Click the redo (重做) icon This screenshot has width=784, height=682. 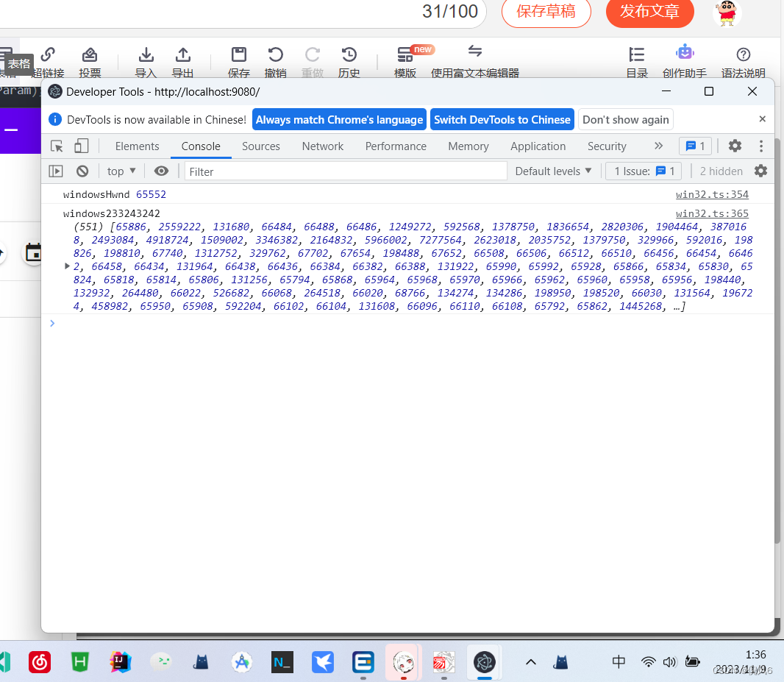(313, 62)
